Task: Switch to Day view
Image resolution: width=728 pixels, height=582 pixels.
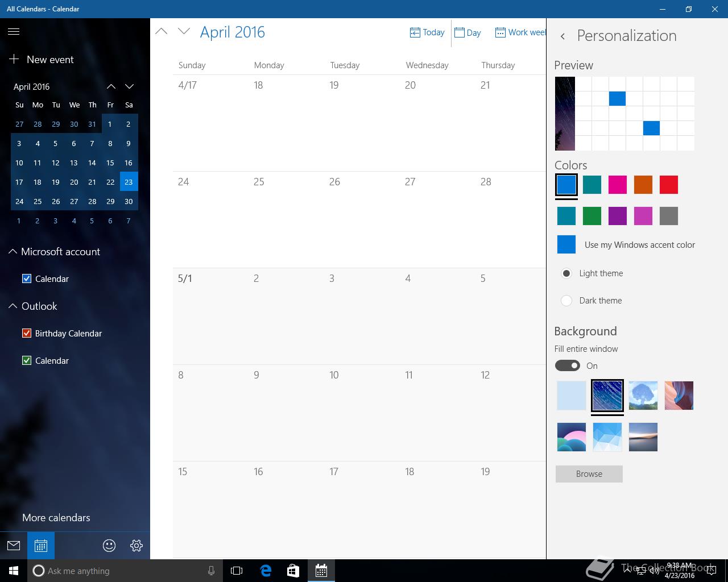Action: pyautogui.click(x=468, y=32)
